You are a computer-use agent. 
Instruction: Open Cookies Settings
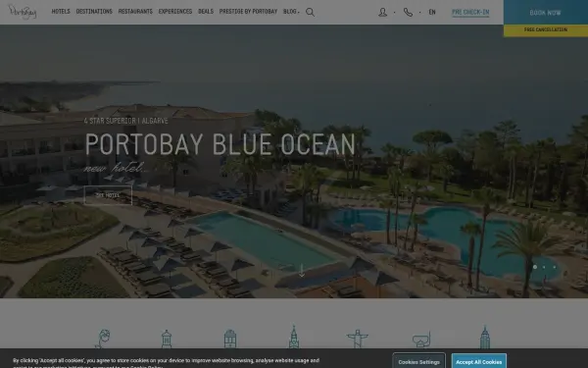pyautogui.click(x=418, y=362)
